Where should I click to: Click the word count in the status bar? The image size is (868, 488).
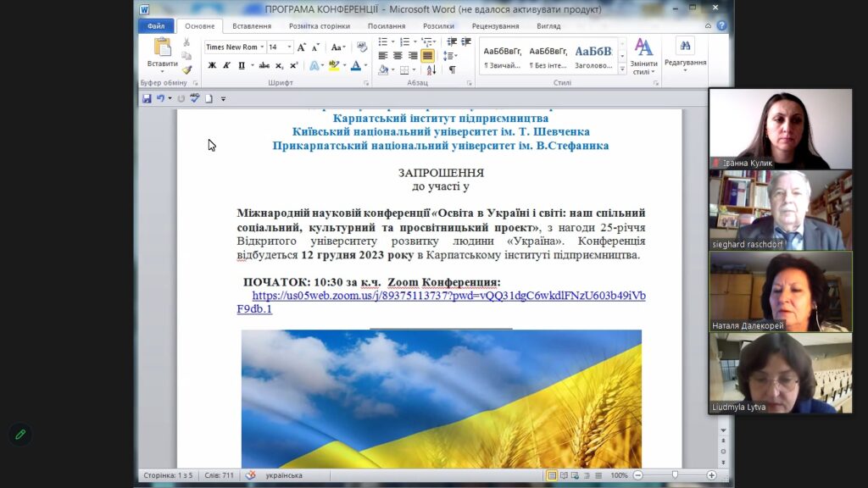[221, 475]
